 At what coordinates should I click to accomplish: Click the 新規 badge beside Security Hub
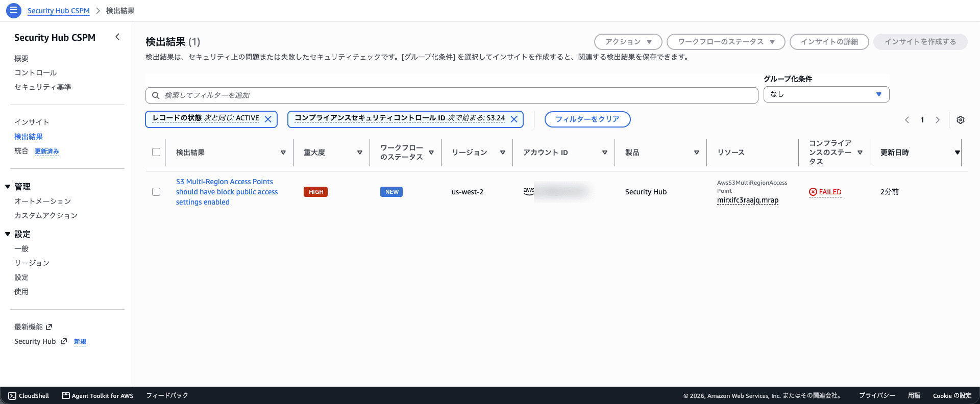pos(80,342)
